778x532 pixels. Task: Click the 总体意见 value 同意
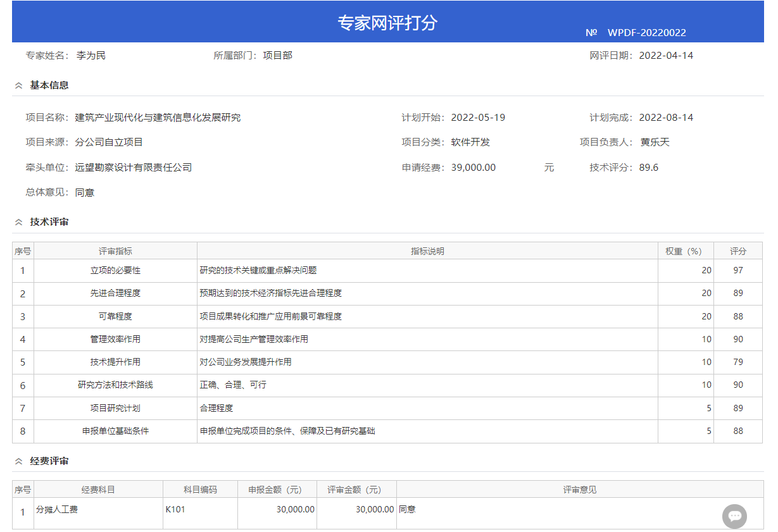pos(85,193)
